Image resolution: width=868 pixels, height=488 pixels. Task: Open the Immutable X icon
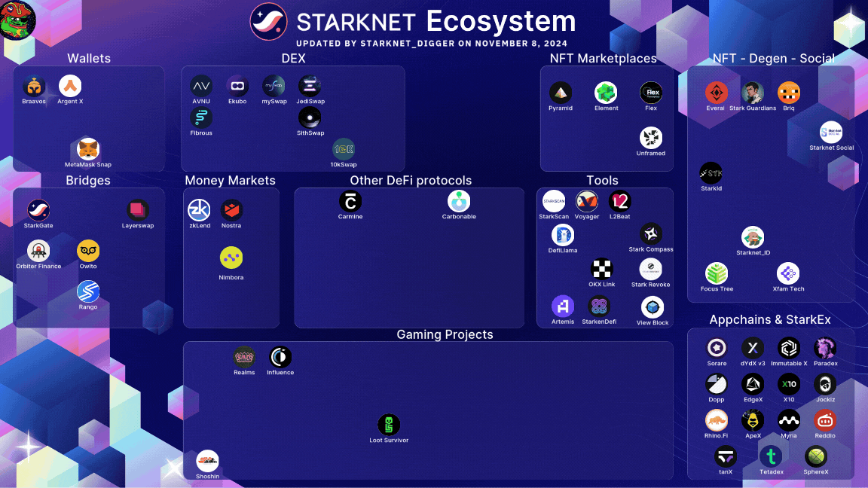point(789,348)
